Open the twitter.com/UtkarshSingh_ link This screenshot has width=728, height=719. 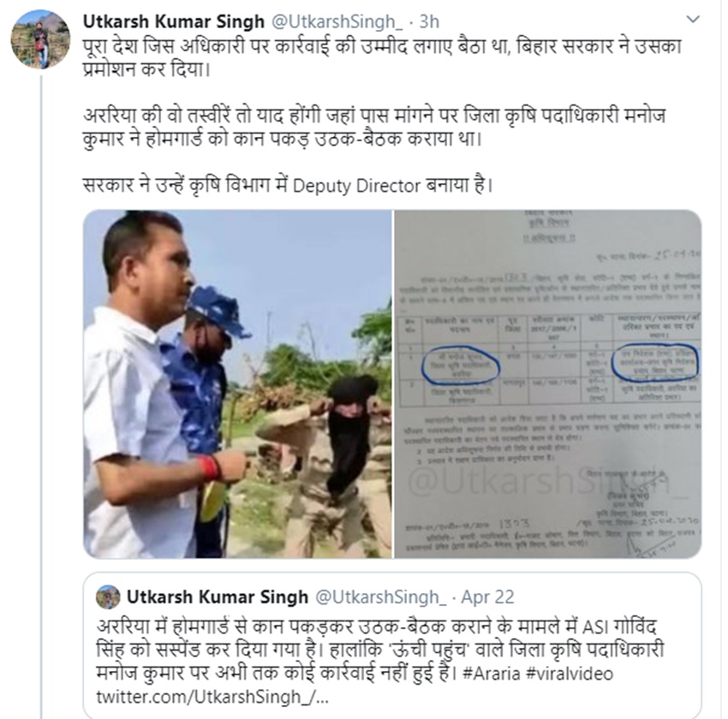pyautogui.click(x=212, y=697)
